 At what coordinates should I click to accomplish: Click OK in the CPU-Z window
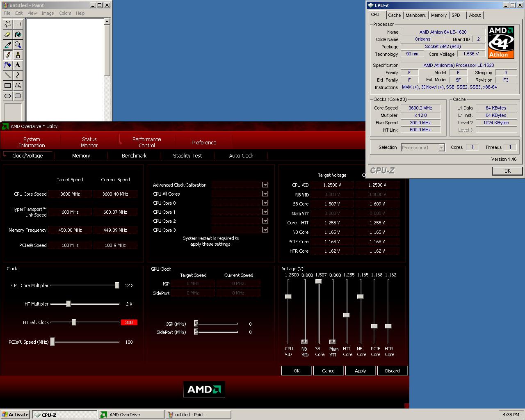pyautogui.click(x=507, y=171)
